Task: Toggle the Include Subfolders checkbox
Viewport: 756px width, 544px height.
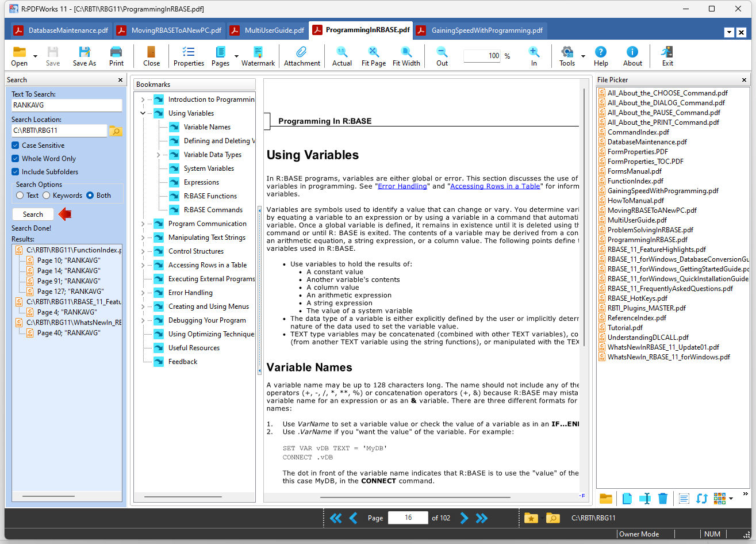Action: point(16,172)
